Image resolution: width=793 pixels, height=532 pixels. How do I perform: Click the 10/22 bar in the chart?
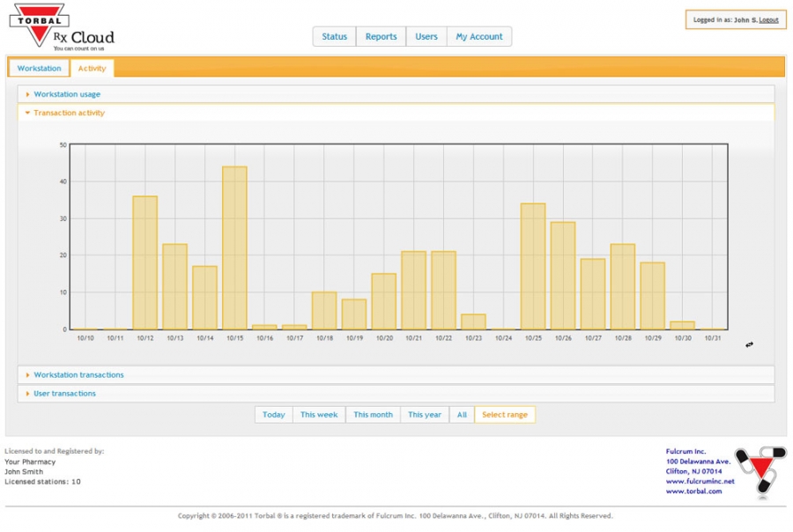tap(443, 291)
